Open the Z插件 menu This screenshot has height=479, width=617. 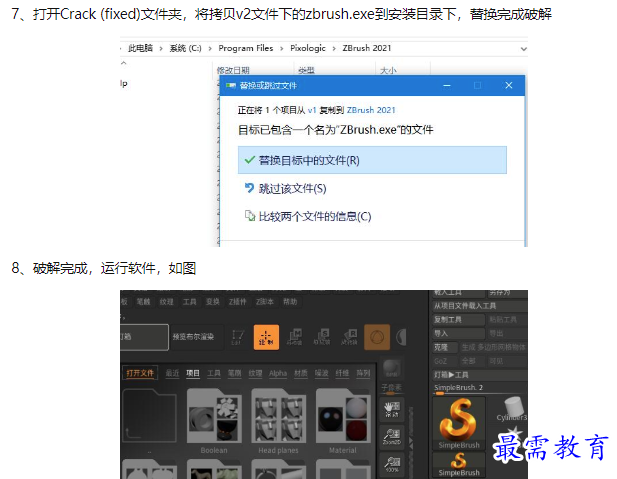tap(237, 302)
